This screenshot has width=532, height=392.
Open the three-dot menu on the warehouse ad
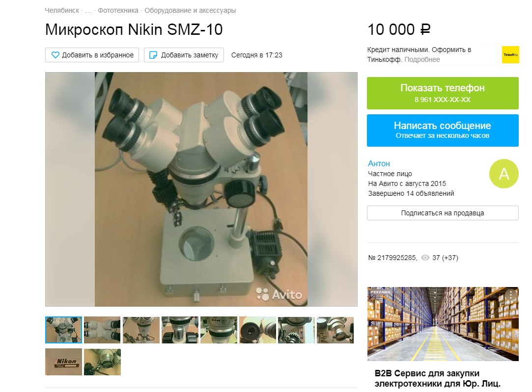click(511, 295)
